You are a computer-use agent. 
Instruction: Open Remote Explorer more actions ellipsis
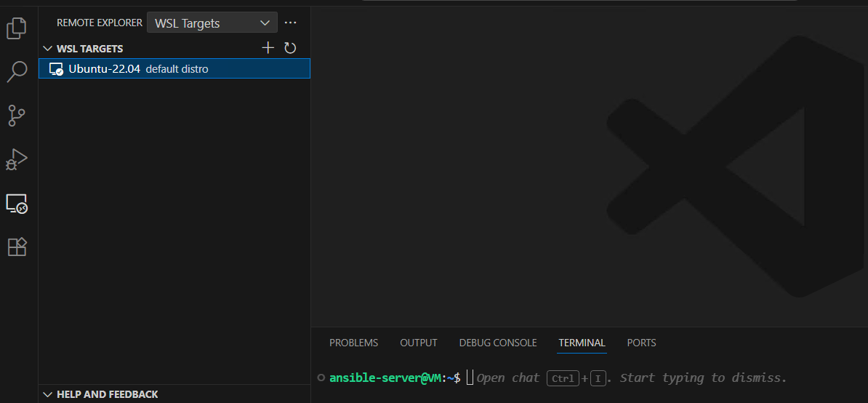(290, 23)
